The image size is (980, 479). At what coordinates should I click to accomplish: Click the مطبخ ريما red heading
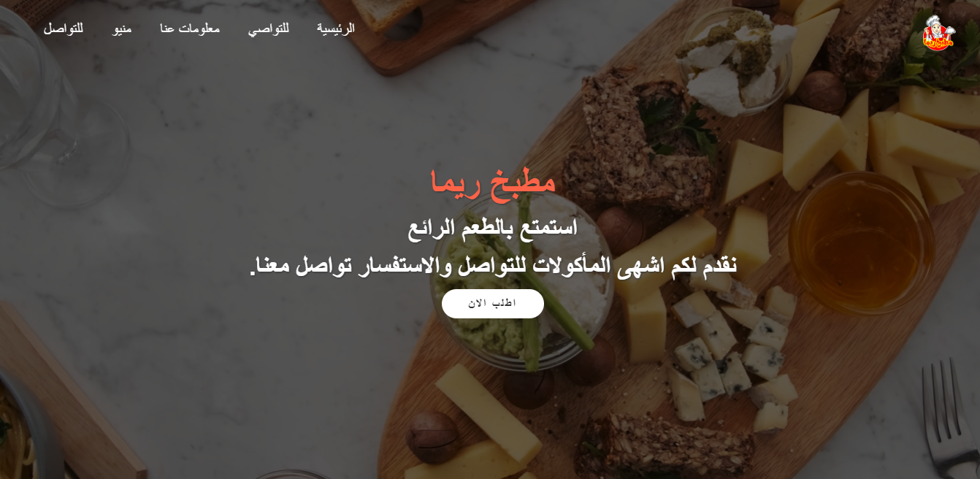tap(493, 181)
